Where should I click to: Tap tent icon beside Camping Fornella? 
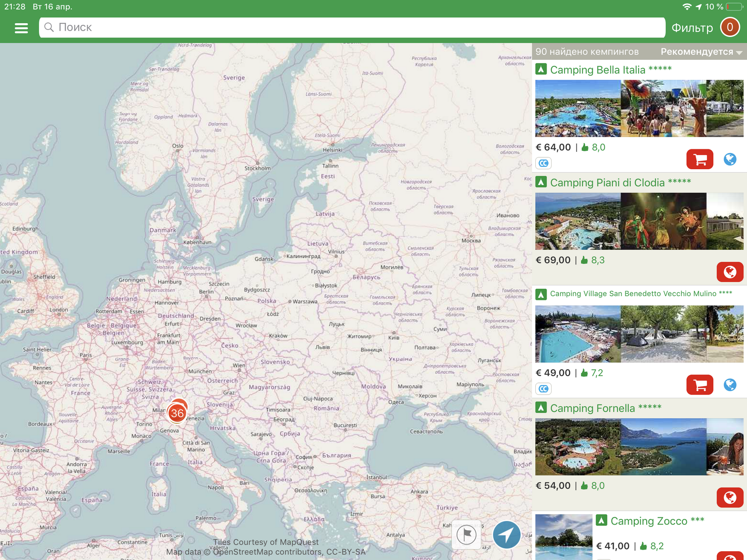[541, 407]
